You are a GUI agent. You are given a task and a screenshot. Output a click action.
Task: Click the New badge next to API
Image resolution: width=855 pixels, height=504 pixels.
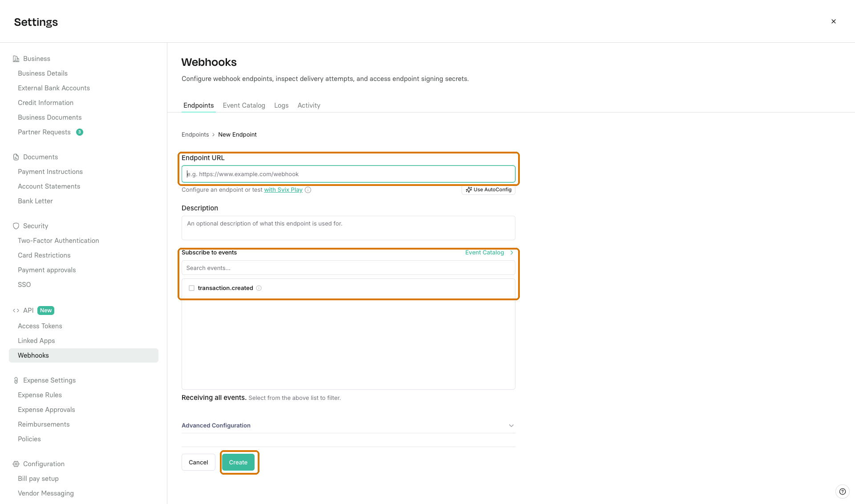pos(46,310)
